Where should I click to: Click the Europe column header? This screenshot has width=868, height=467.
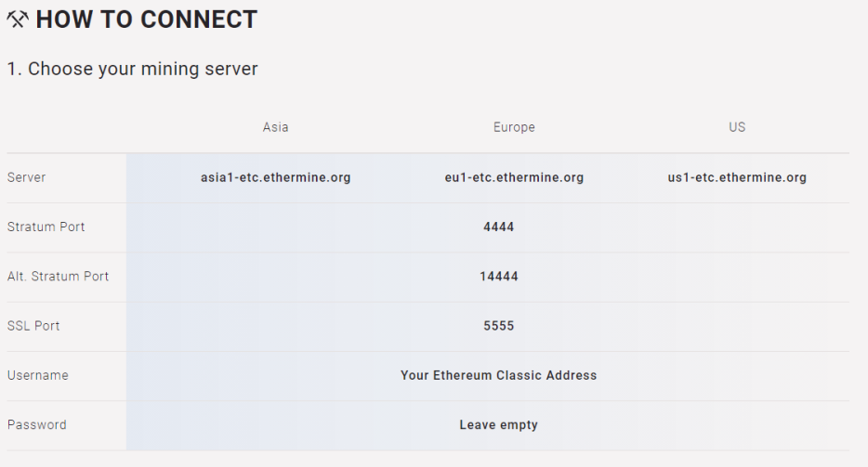(514, 127)
